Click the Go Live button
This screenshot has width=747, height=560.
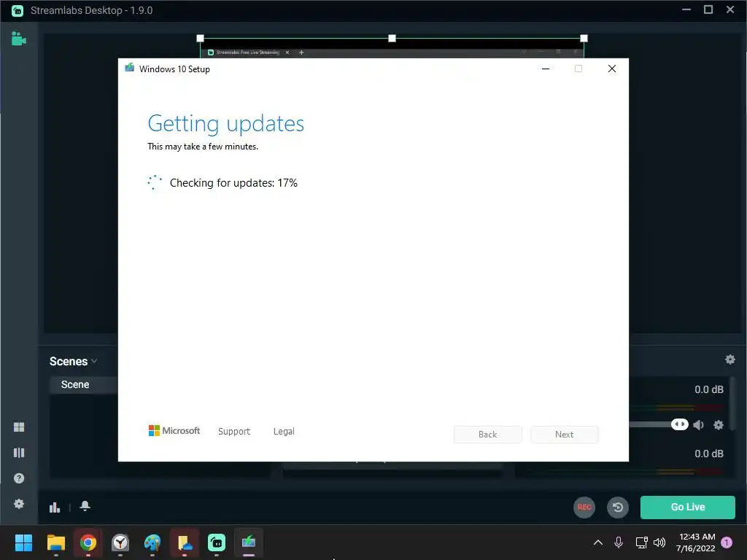coord(687,507)
